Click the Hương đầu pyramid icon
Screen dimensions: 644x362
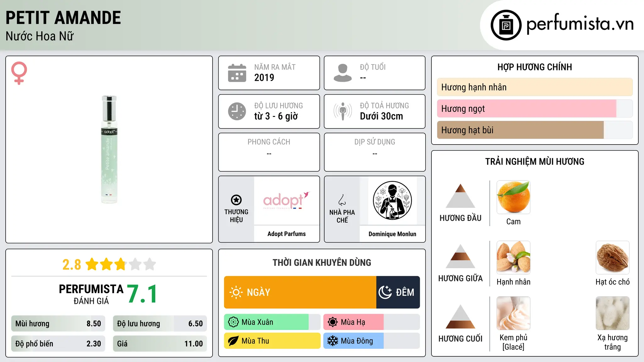point(461,196)
